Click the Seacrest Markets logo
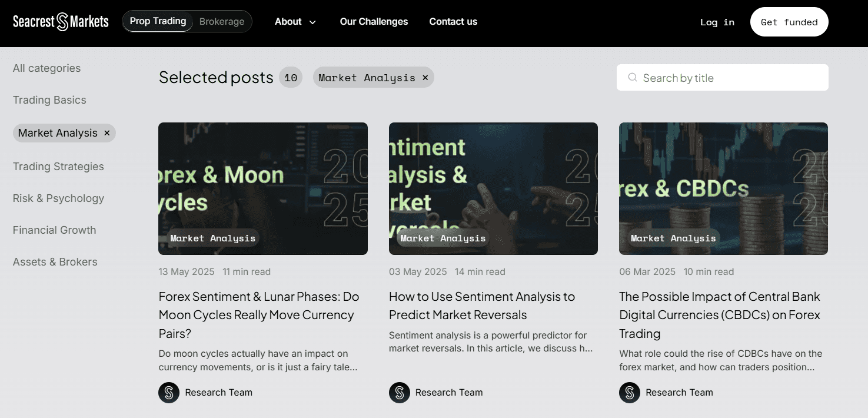Viewport: 868px width, 418px height. point(61,22)
